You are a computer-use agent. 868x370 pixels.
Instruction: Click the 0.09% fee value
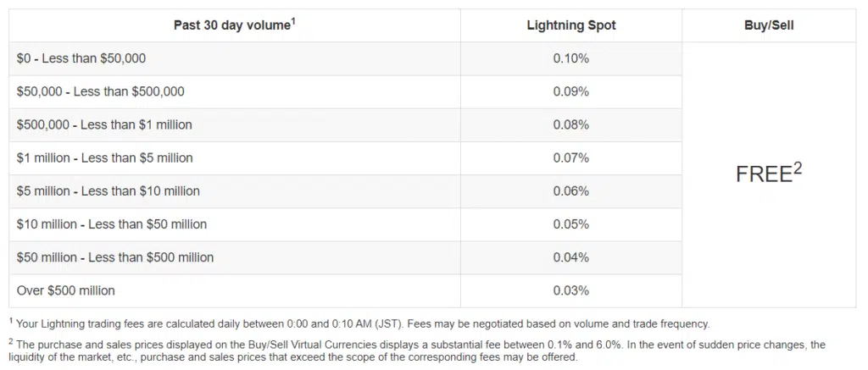(571, 91)
